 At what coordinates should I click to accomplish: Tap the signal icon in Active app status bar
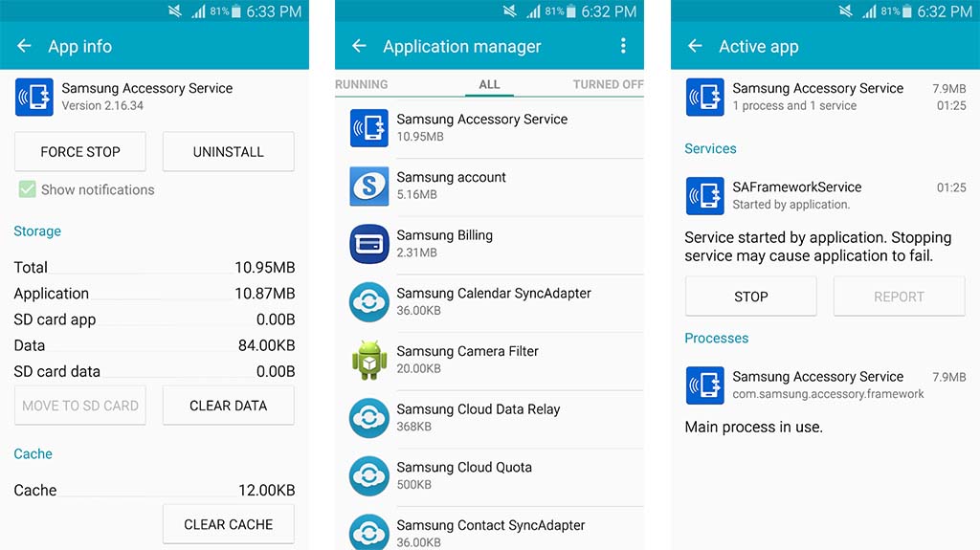(x=869, y=11)
